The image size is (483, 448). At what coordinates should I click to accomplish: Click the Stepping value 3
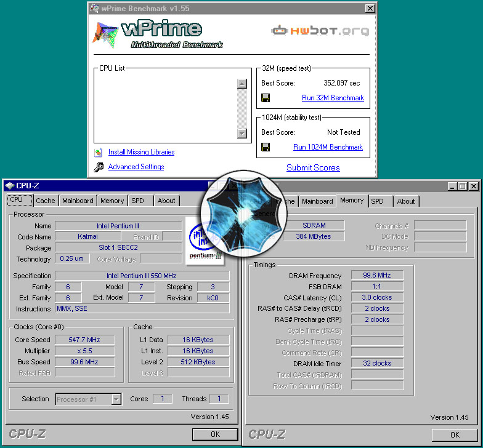(x=213, y=287)
